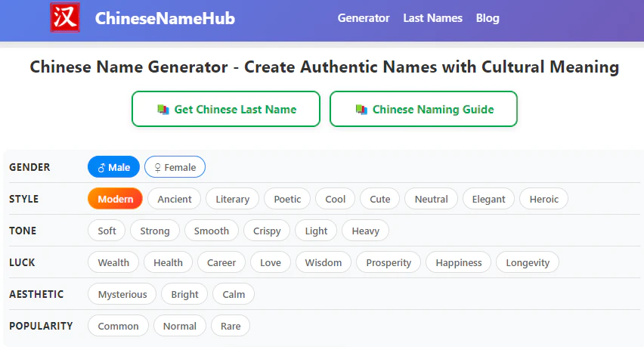Set tone to Heavy
The width and height of the screenshot is (644, 347).
[365, 231]
